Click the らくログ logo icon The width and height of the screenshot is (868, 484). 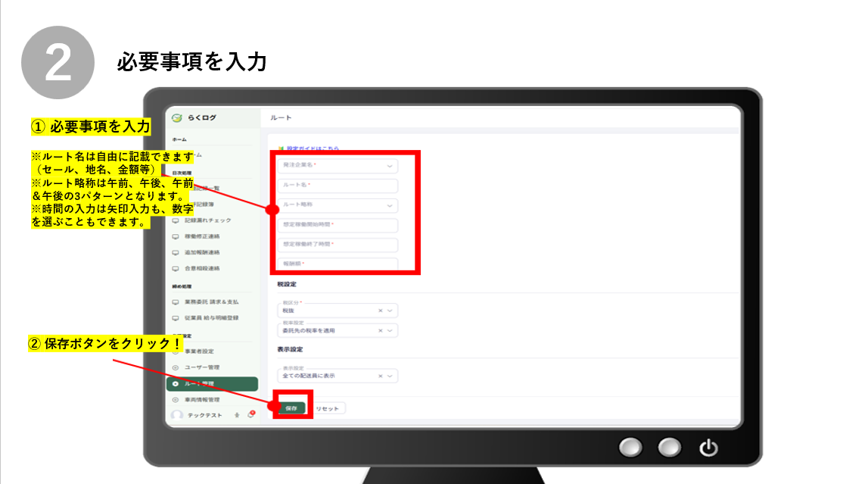tap(177, 117)
